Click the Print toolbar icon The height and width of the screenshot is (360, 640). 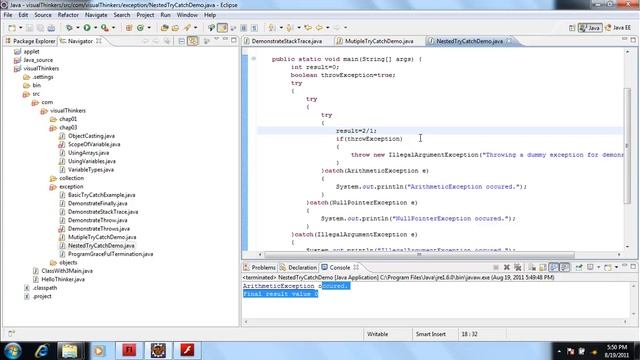point(51,28)
